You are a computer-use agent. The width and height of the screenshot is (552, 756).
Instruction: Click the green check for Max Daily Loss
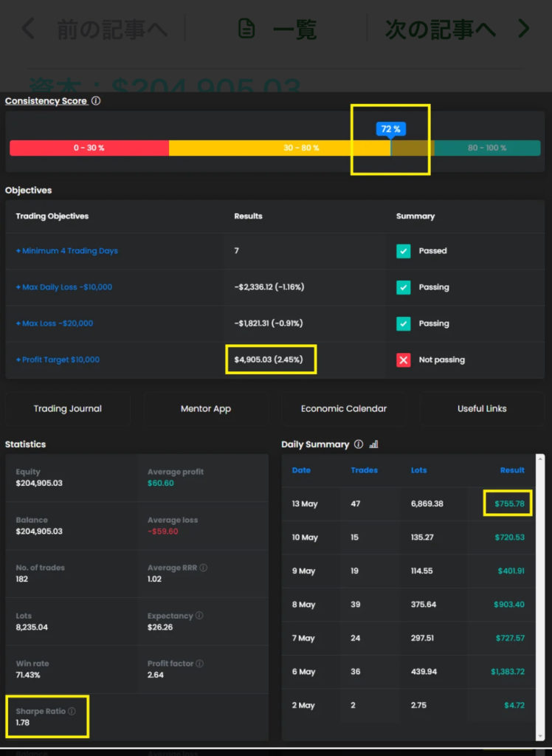click(x=403, y=287)
